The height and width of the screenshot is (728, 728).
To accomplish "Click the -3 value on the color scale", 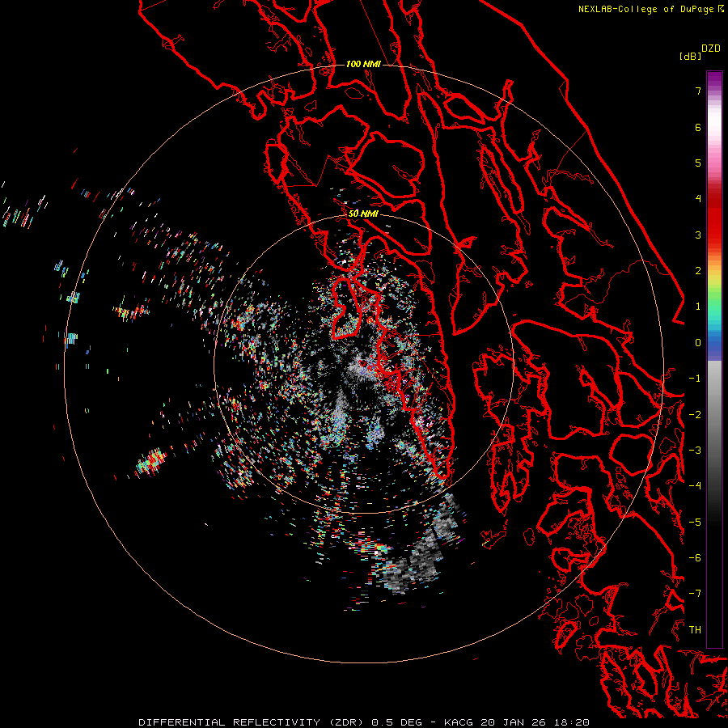I will pyautogui.click(x=695, y=451).
